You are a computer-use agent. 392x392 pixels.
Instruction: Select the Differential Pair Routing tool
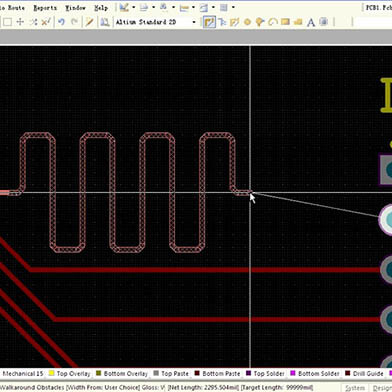(x=222, y=22)
